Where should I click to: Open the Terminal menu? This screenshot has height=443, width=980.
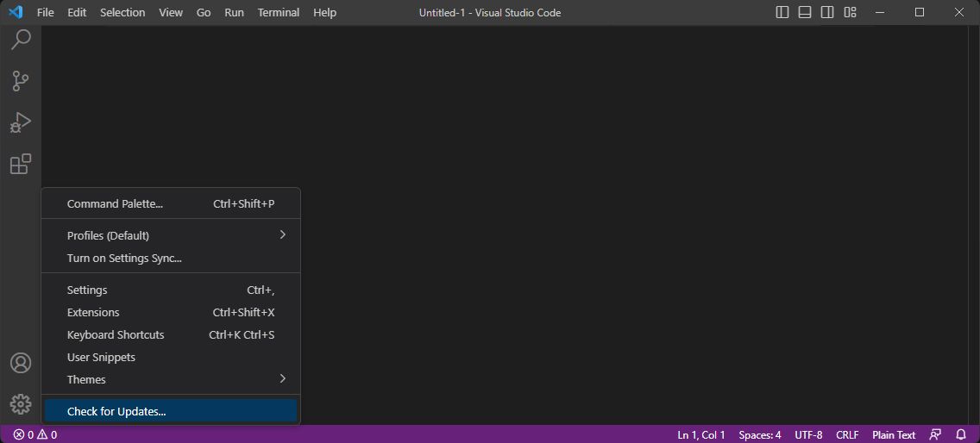pos(279,12)
